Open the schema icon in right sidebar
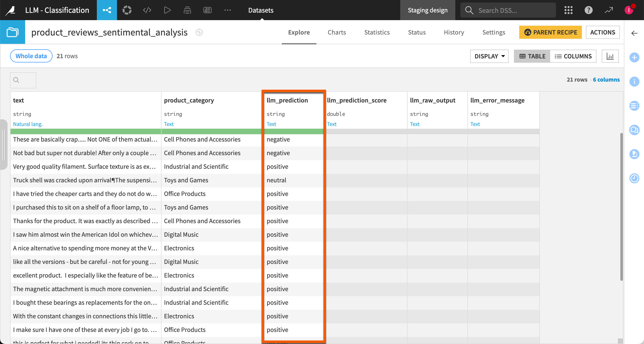This screenshot has width=644, height=344. 634,106
